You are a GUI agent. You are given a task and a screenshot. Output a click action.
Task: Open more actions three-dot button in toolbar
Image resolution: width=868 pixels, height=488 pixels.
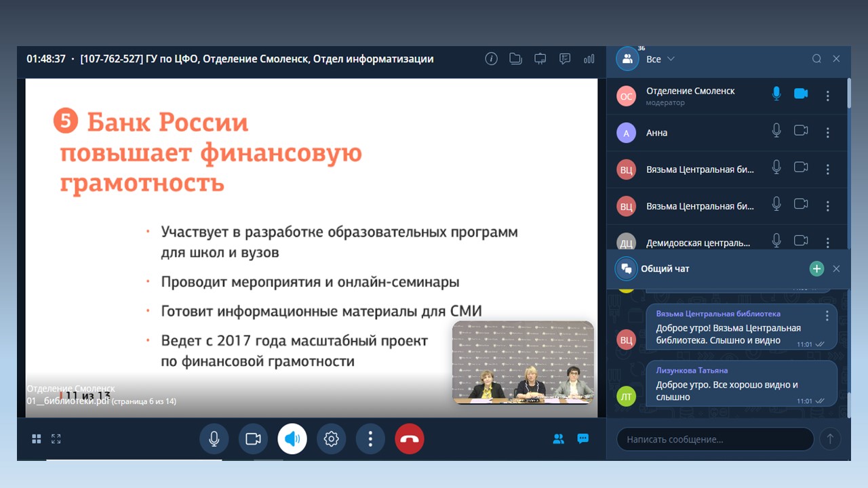click(x=370, y=439)
